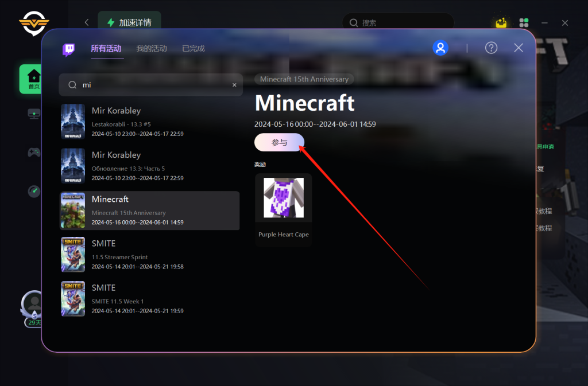Switch to the 我的活动 tab
Screen dimensions: 588x386
point(152,49)
